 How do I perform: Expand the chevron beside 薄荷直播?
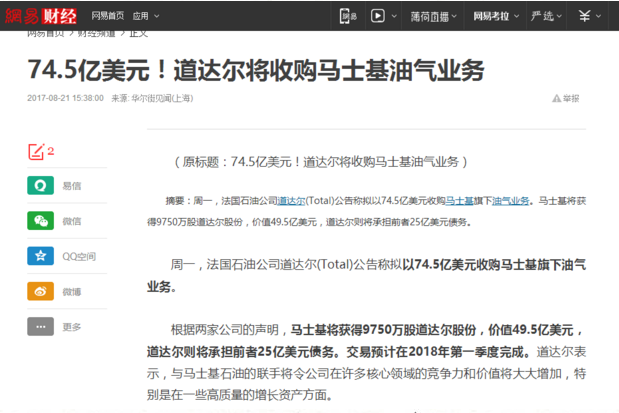pos(454,16)
